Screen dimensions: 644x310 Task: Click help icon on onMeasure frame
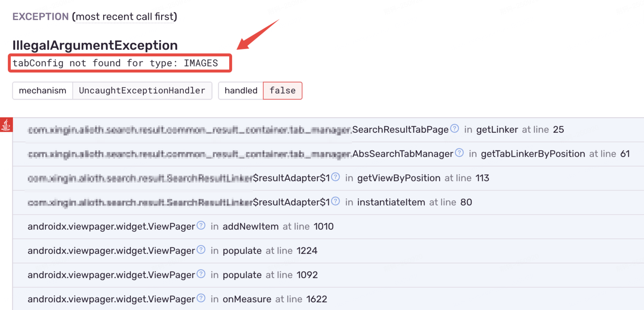pos(201,298)
